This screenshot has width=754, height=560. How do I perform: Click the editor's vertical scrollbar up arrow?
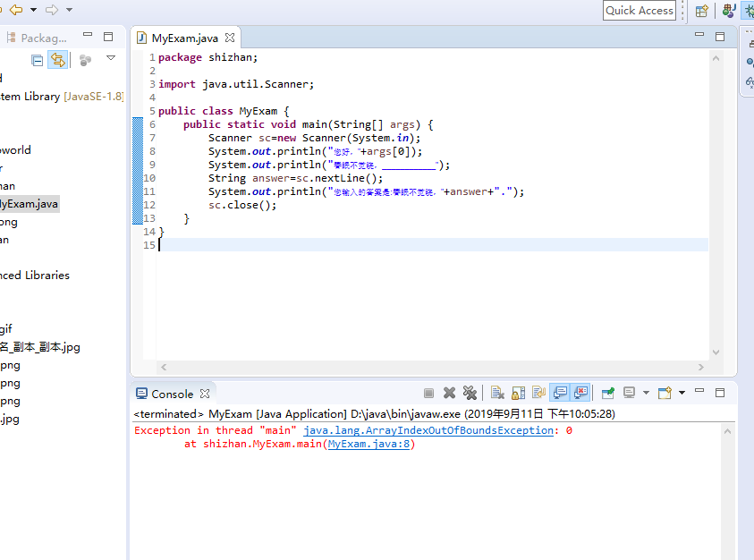tap(716, 59)
